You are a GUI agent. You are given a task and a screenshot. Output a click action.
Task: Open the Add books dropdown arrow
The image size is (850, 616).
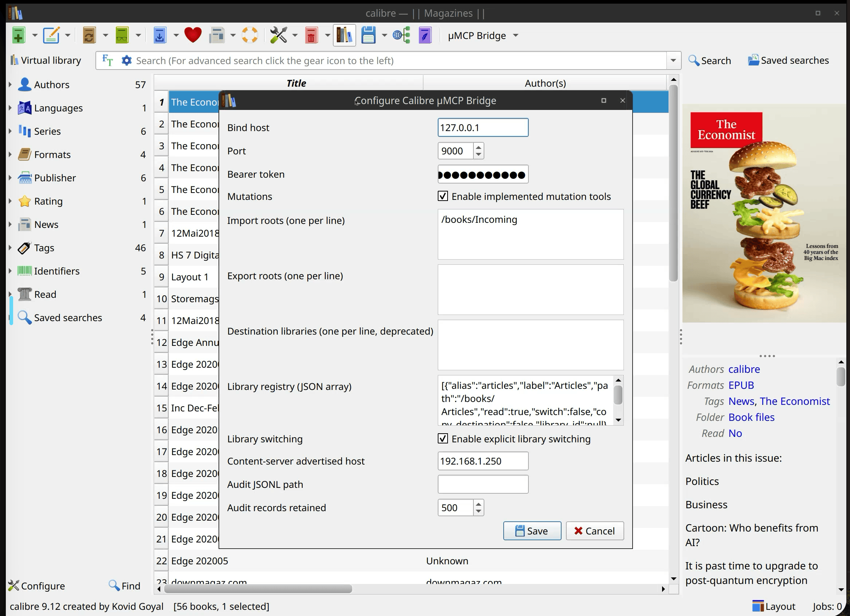[x=35, y=36]
